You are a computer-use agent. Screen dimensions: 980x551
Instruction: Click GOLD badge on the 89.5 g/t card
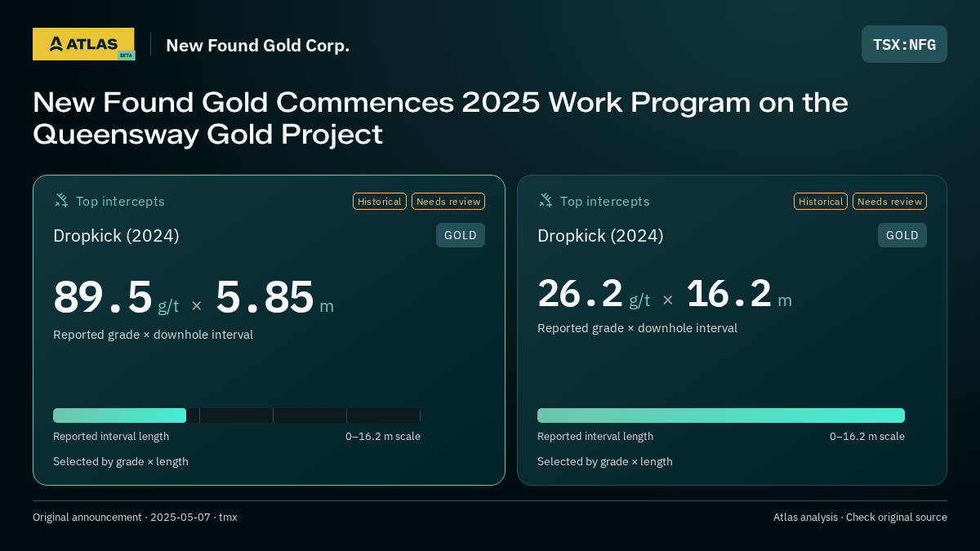(461, 235)
